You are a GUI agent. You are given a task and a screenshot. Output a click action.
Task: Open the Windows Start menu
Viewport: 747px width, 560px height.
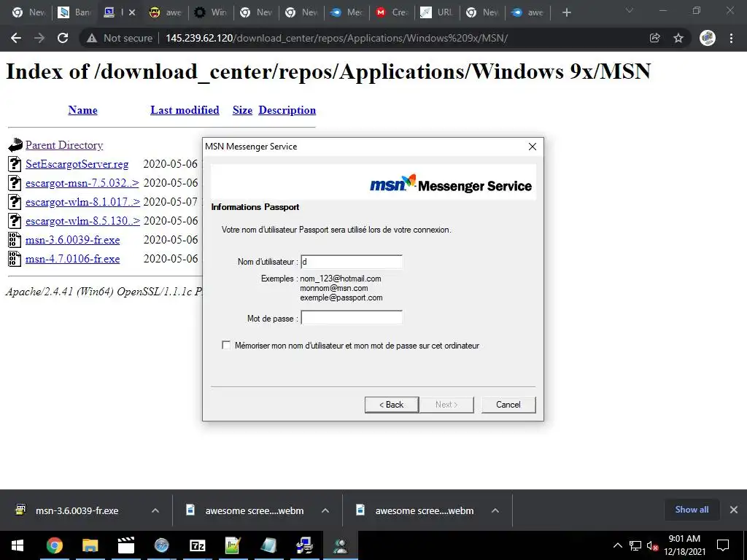(x=18, y=545)
